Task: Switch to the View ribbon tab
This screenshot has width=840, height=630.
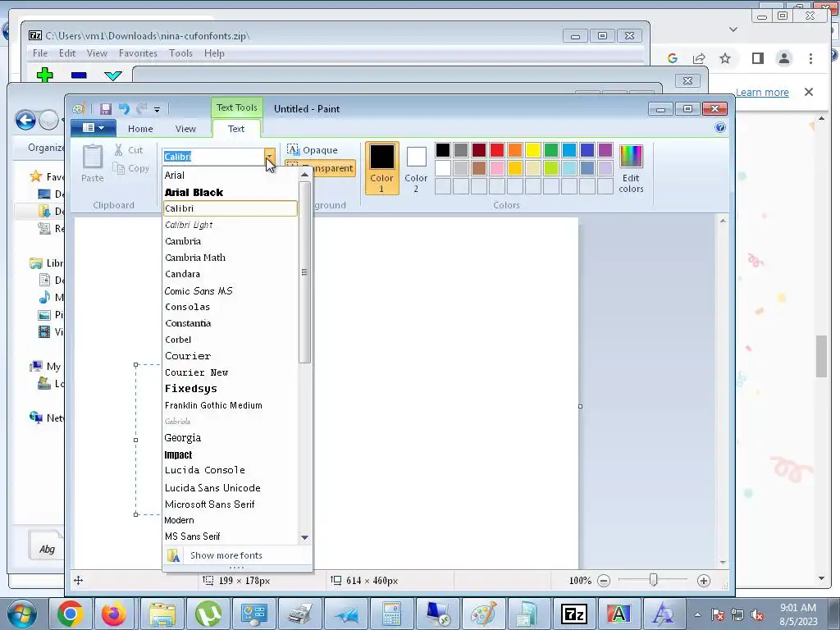Action: coord(185,129)
